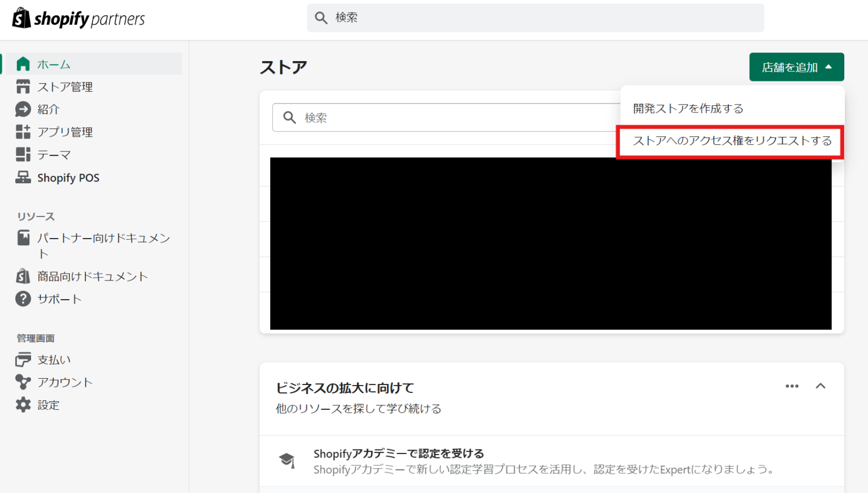
Task: Click the 紹介 arrow icon
Action: 23,109
